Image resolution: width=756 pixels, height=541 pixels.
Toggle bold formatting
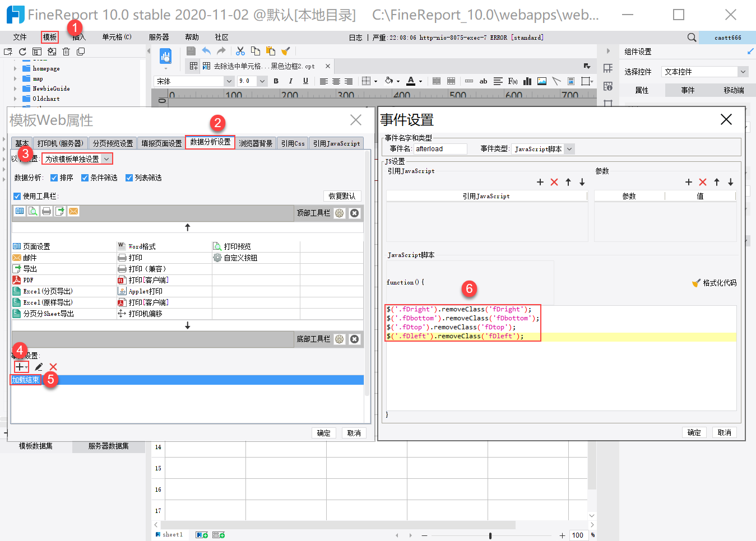276,81
